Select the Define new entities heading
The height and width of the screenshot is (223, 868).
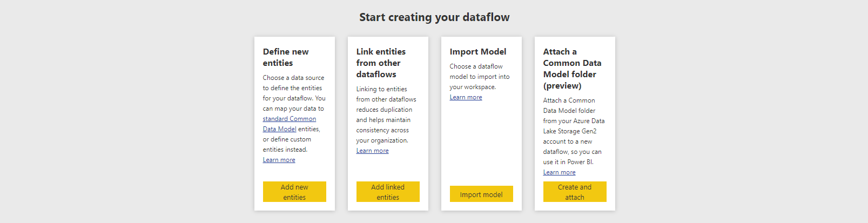(x=286, y=57)
